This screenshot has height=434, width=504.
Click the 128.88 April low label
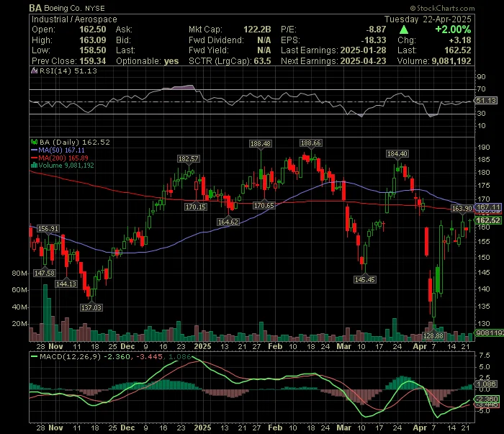click(x=433, y=336)
